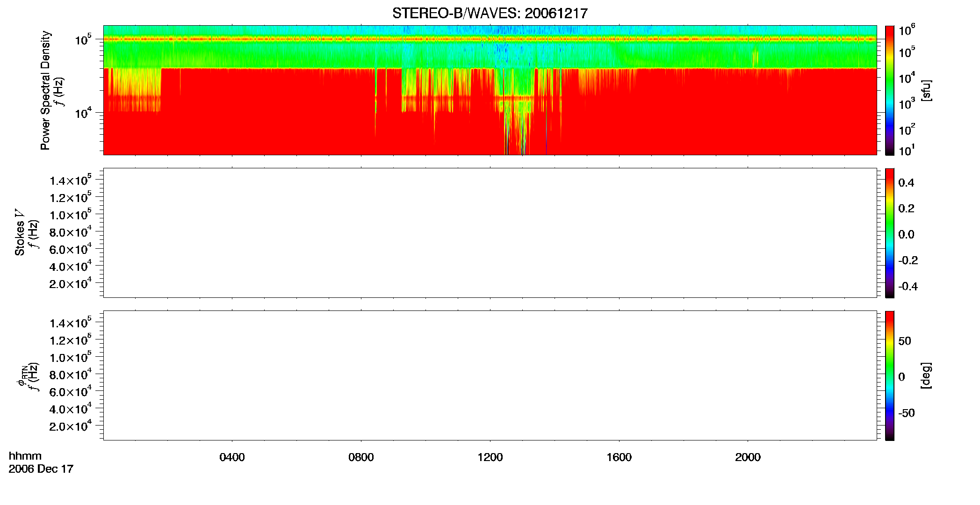Click the [deg] colorbar unit label

tap(926, 375)
